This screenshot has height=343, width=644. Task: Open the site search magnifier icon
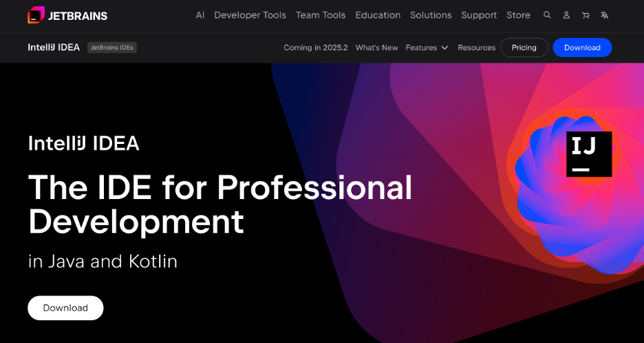[x=547, y=15]
